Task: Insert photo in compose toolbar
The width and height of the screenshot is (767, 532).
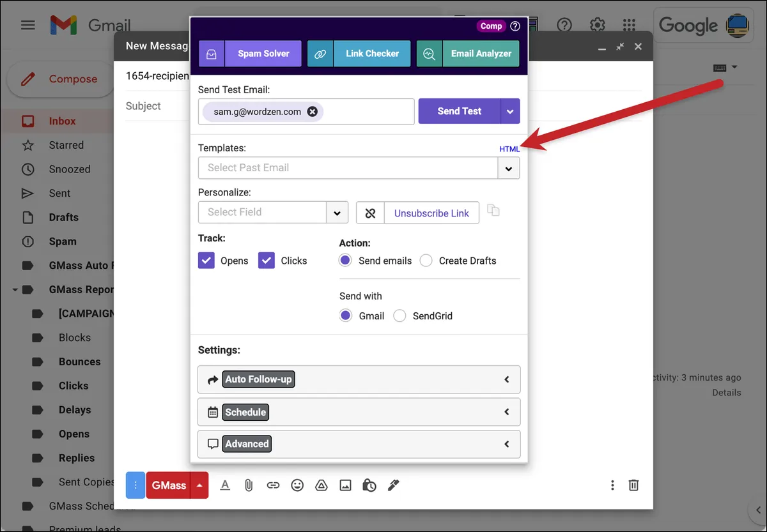Action: coord(345,485)
